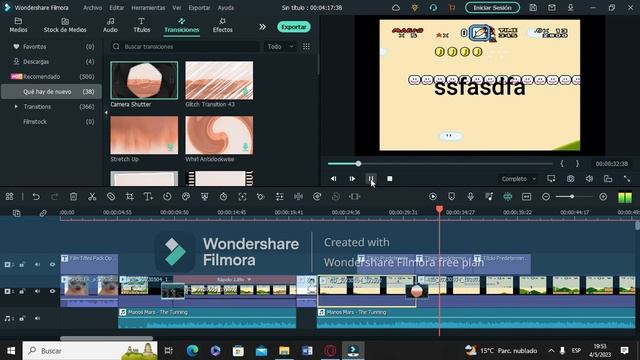This screenshot has width=640, height=360.
Task: Toggle timeline link chain icon
Action: click(x=43, y=213)
